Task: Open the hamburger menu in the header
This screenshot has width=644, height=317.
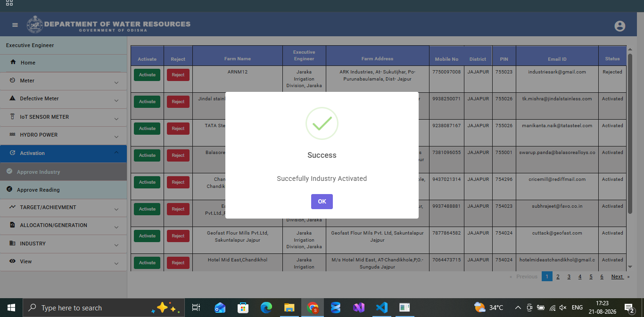Action: click(x=15, y=25)
